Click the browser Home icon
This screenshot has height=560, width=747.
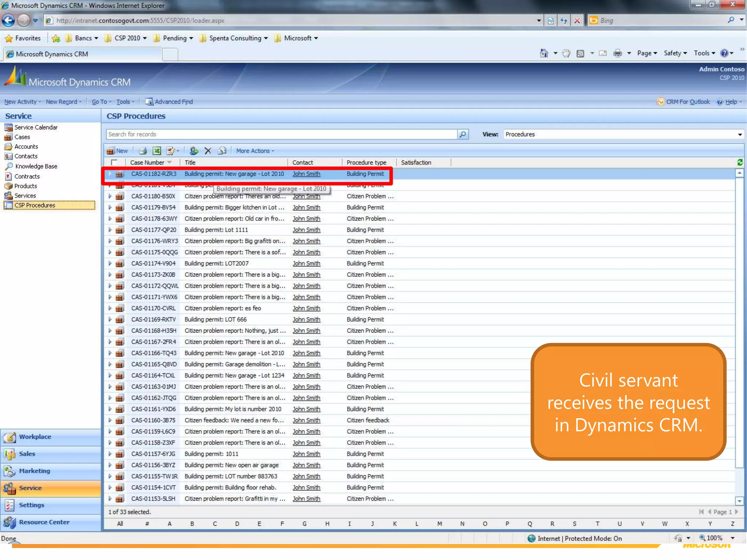pyautogui.click(x=544, y=53)
